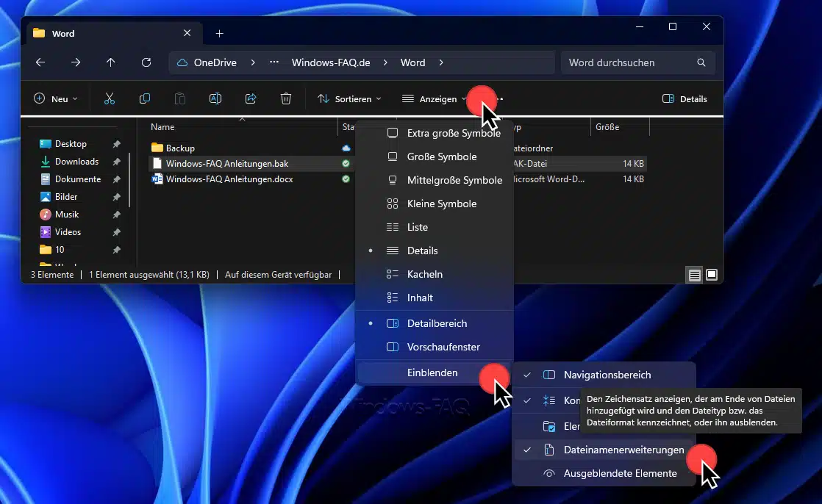Uncheck Navigationsbereich in submenu
This screenshot has height=504, width=822.
[607, 375]
